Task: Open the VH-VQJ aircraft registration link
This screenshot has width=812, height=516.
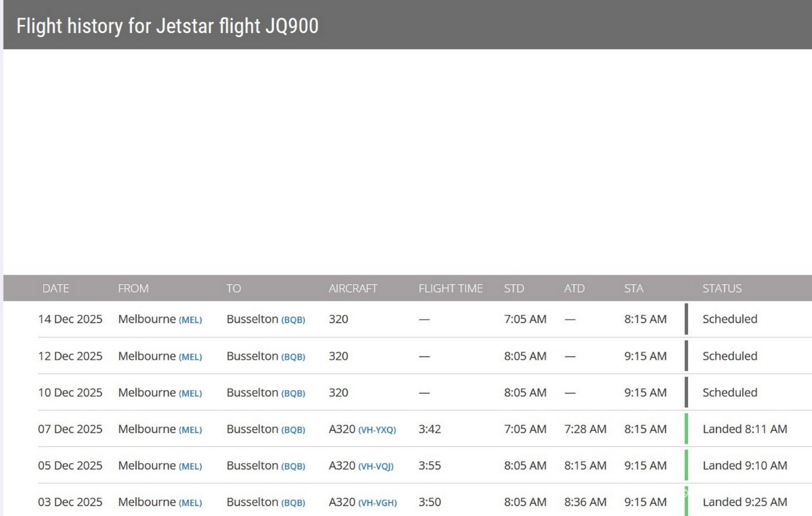Action: pyautogui.click(x=376, y=466)
